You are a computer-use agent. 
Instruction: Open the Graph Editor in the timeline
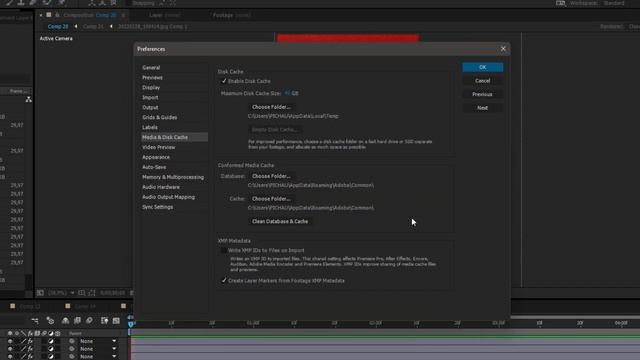coord(116,321)
